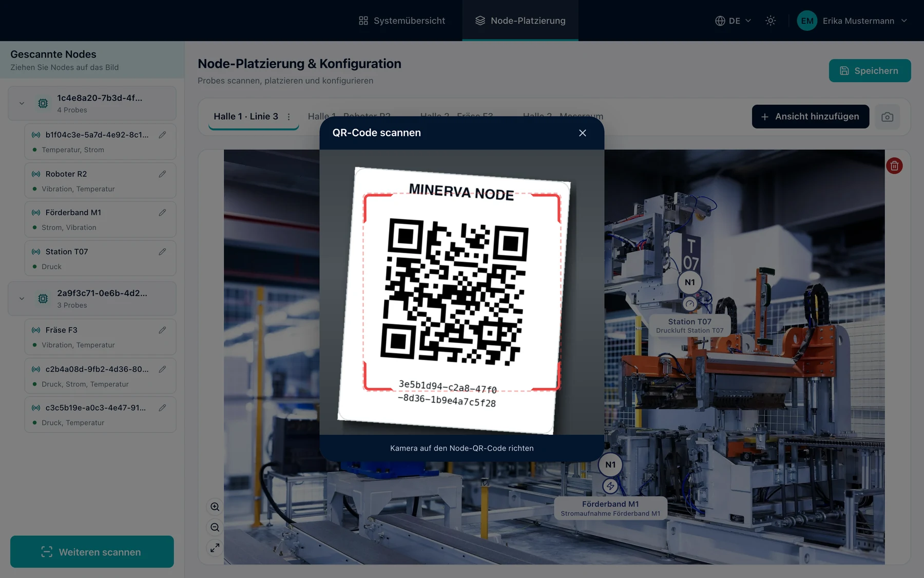Screen dimensions: 924x578
Task: Edit probe c2b4a08d-9fb2-4d36-80
Action: pos(162,369)
